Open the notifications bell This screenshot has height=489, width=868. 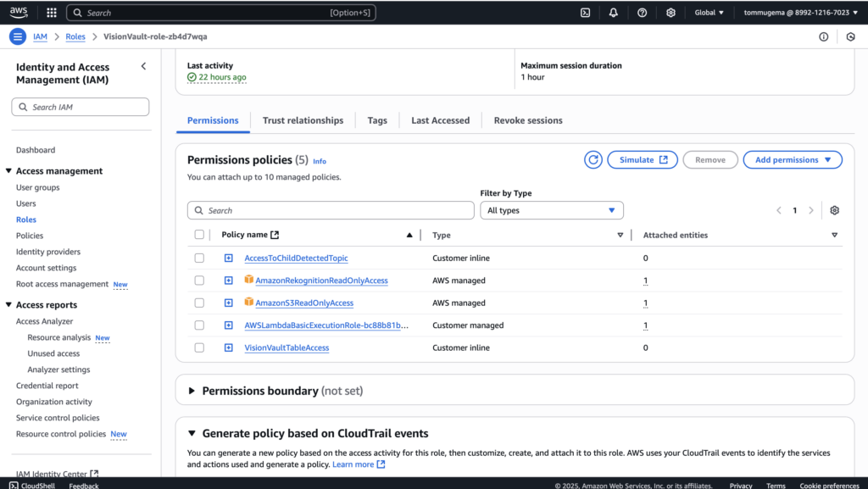614,13
